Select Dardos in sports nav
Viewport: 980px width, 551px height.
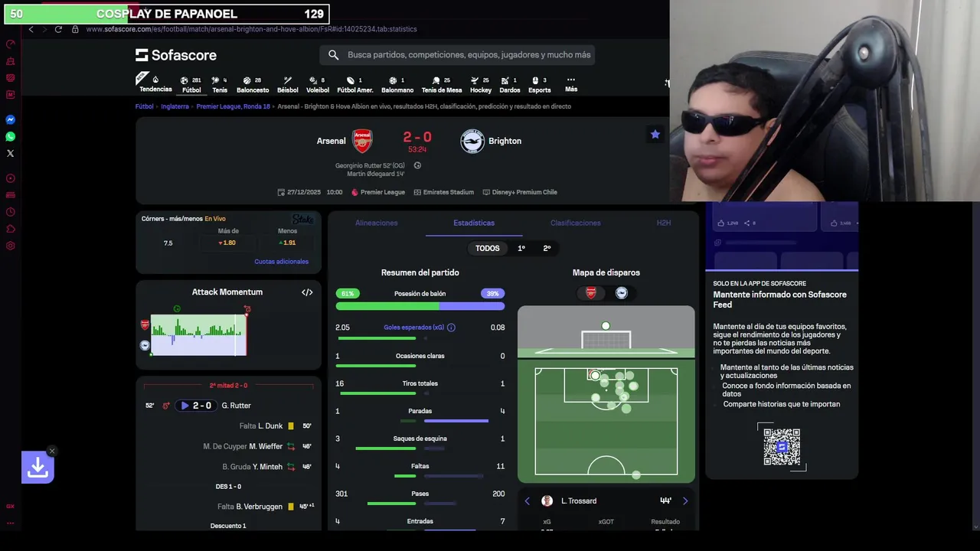(510, 85)
